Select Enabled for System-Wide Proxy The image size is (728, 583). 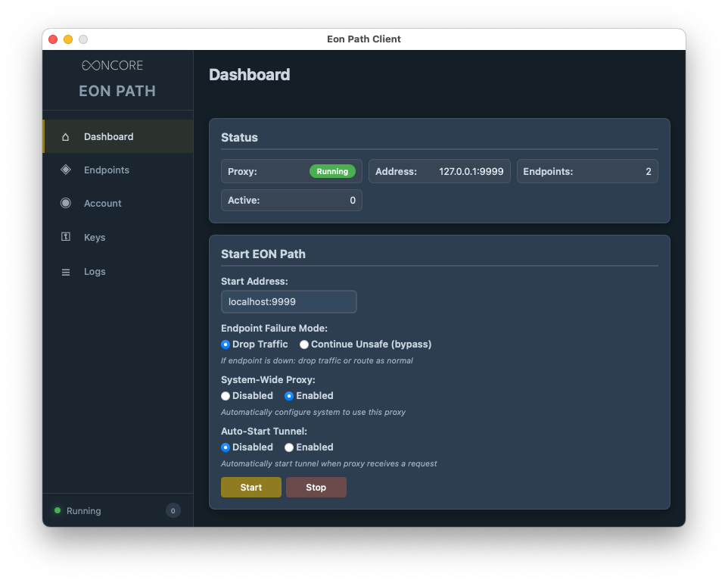pos(289,396)
